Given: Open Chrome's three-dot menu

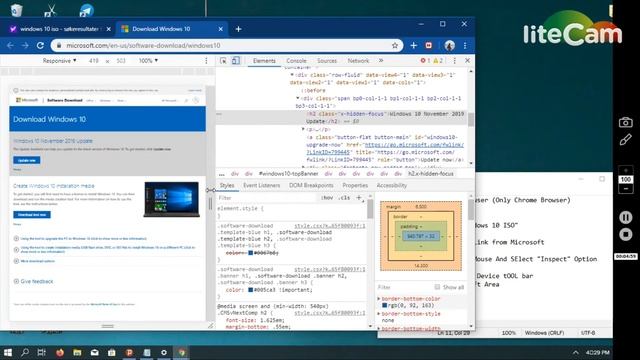Looking at the screenshot, I should 465,45.
